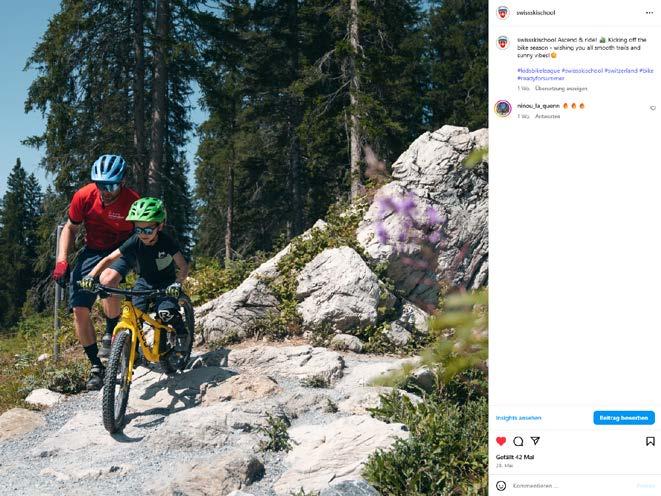Open the #readyforsummer hashtag
Viewport: 661px width, 496px height.
click(x=540, y=78)
